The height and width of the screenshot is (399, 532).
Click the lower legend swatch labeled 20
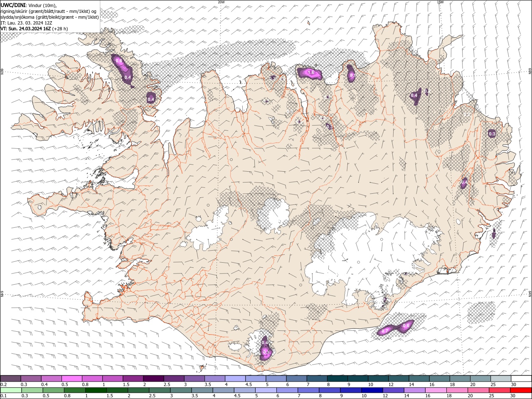coord(478,390)
